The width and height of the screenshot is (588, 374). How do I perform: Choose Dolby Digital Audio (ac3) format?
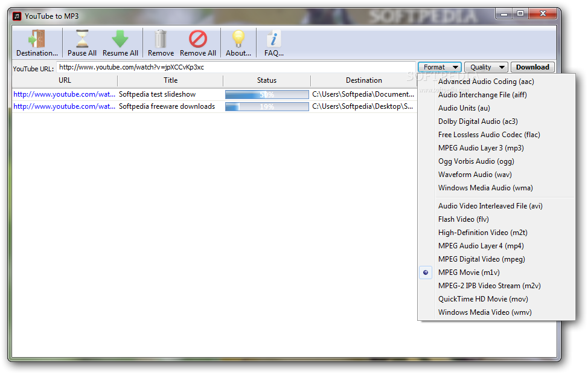(478, 121)
